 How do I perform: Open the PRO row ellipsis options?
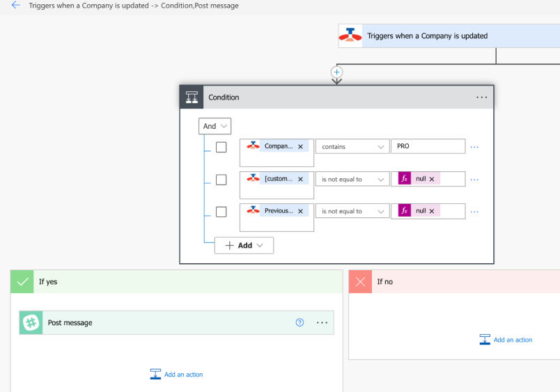(x=474, y=147)
